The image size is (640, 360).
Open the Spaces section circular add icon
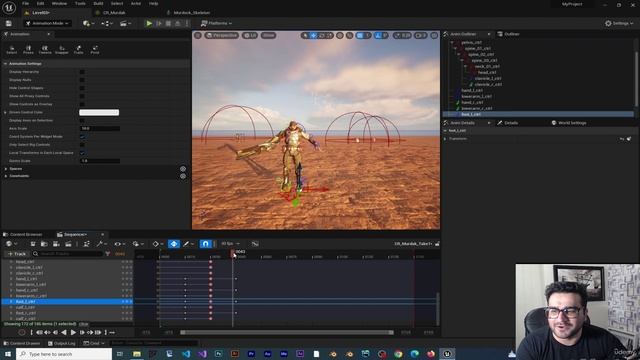click(183, 169)
